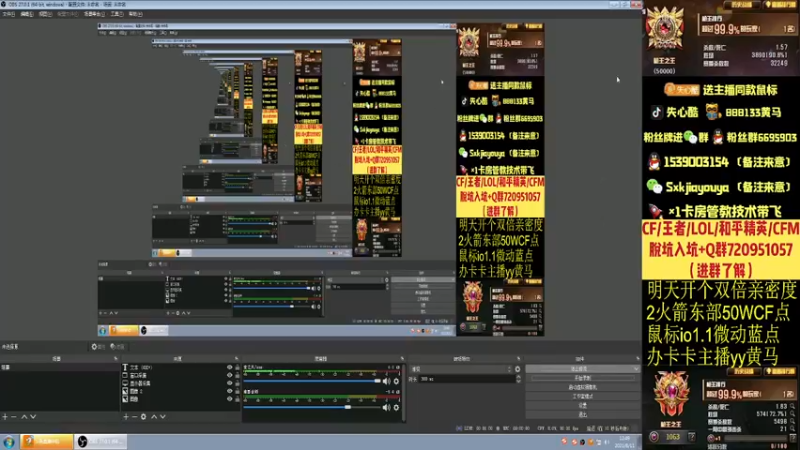800x450 pixels.
Task: Open dropdown arrow on first Controls button
Action: pos(636,369)
